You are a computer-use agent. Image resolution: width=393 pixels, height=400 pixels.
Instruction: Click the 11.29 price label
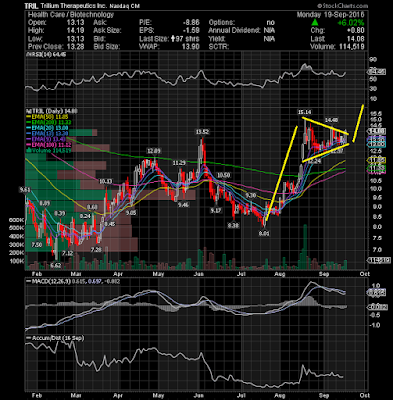point(179,163)
